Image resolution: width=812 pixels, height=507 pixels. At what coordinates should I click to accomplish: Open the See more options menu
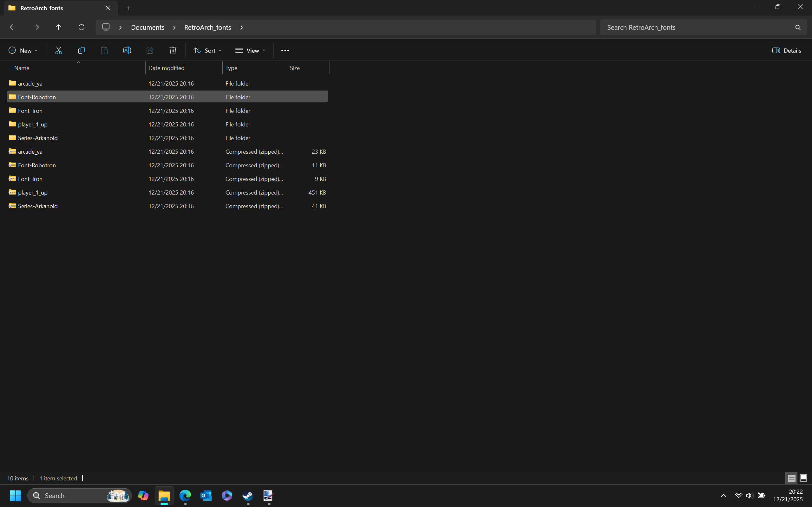pyautogui.click(x=285, y=50)
